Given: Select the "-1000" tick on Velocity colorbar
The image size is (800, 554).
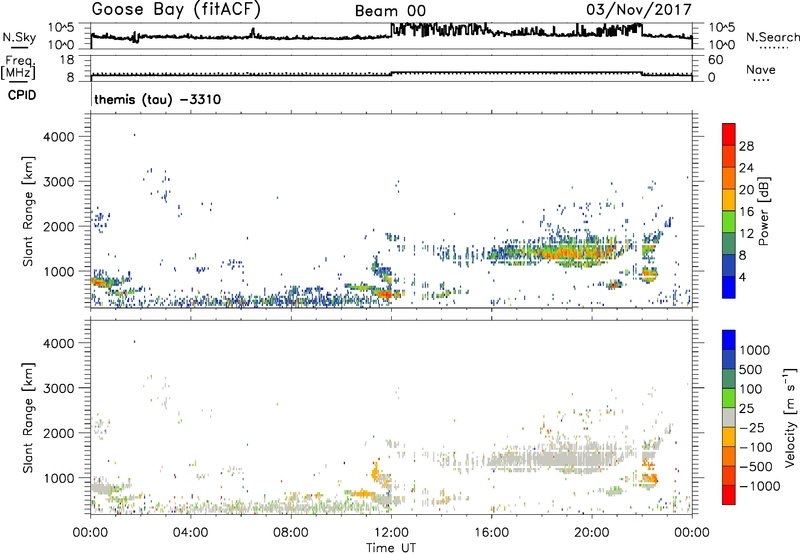Looking at the screenshot, I should click(x=760, y=486).
